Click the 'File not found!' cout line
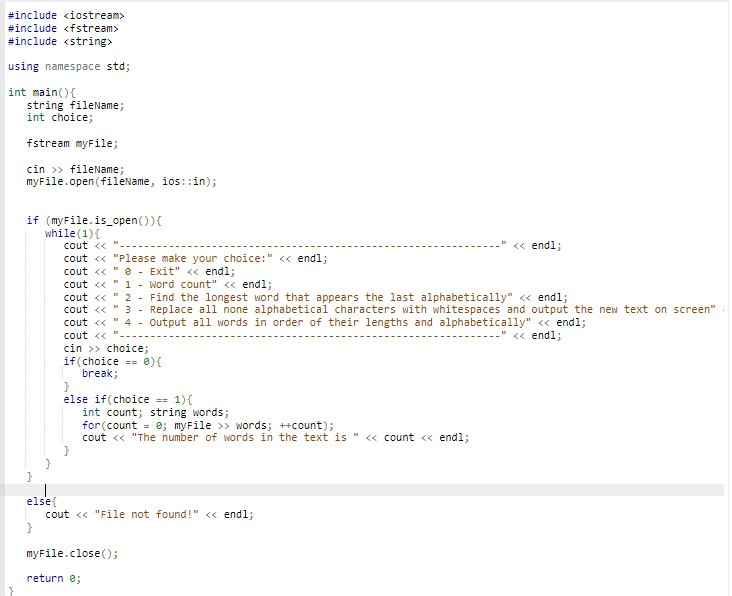Image resolution: width=732 pixels, height=596 pixels. [x=149, y=515]
